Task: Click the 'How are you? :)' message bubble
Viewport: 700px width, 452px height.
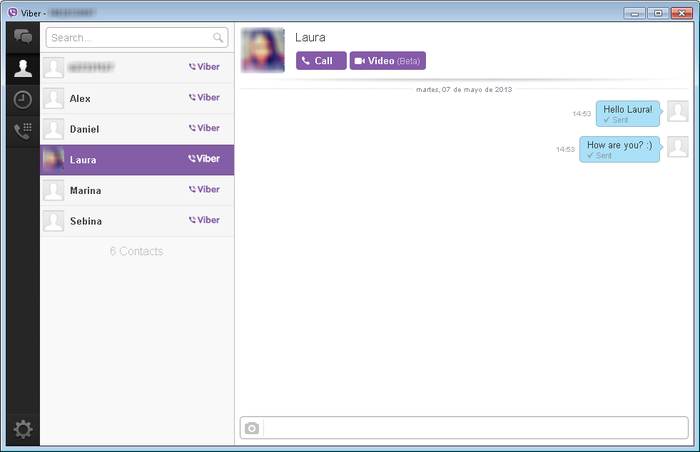Action: pos(620,149)
